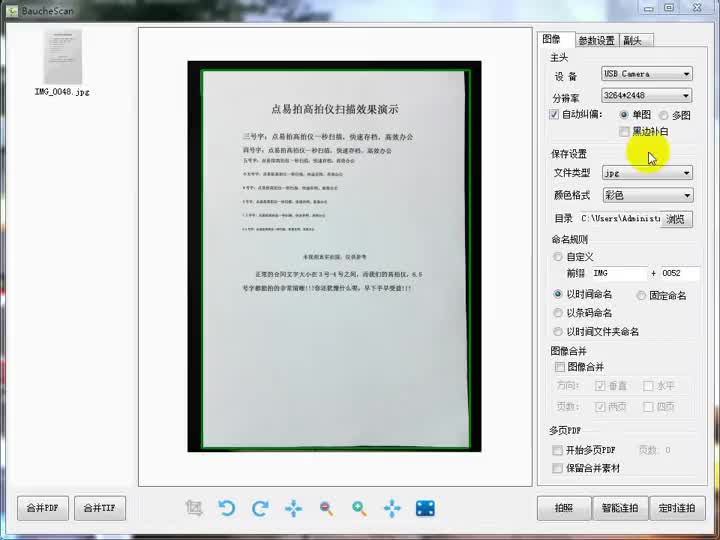Toggle full screen view icon
Image resolution: width=720 pixels, height=540 pixels.
tap(425, 508)
